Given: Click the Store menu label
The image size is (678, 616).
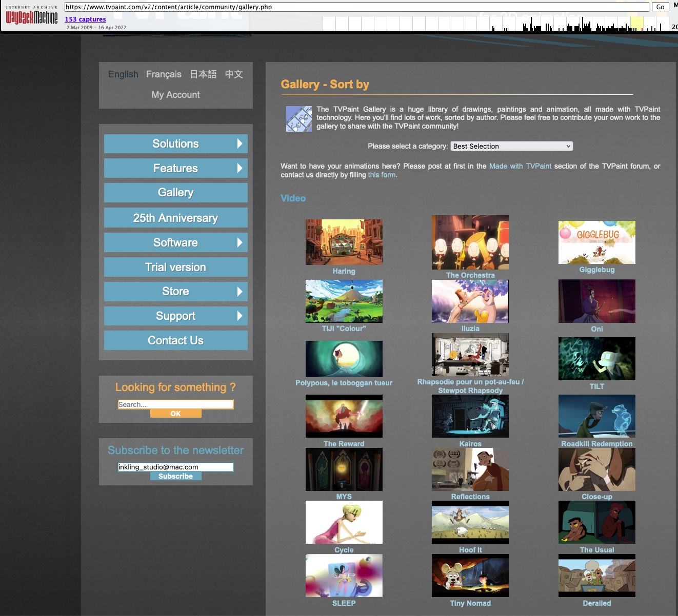Looking at the screenshot, I should pos(175,292).
